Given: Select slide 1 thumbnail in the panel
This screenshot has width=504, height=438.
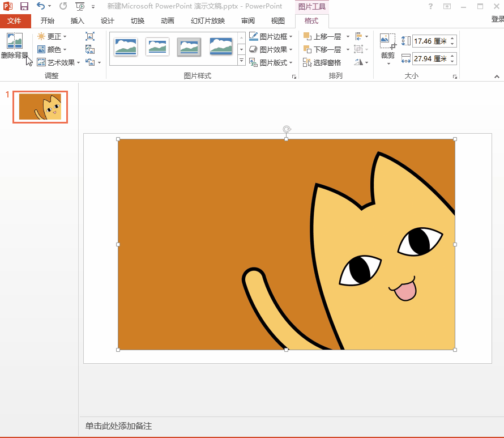Looking at the screenshot, I should [40, 107].
